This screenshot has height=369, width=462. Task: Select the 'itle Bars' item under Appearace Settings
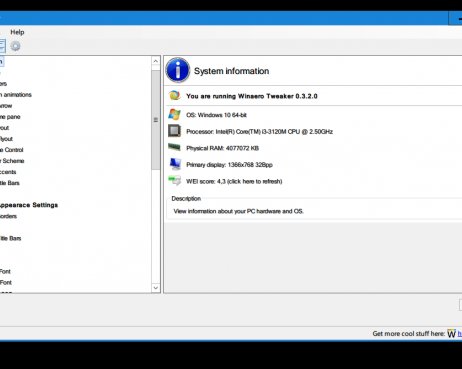(10, 238)
